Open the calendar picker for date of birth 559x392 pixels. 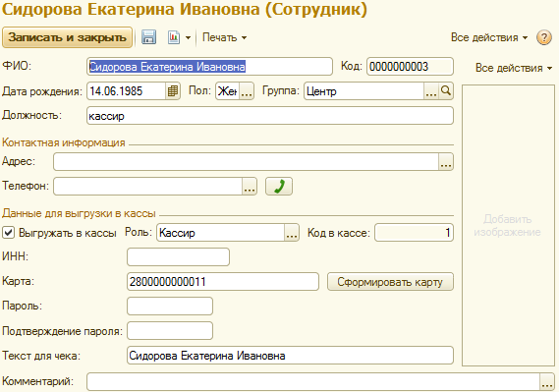point(173,91)
